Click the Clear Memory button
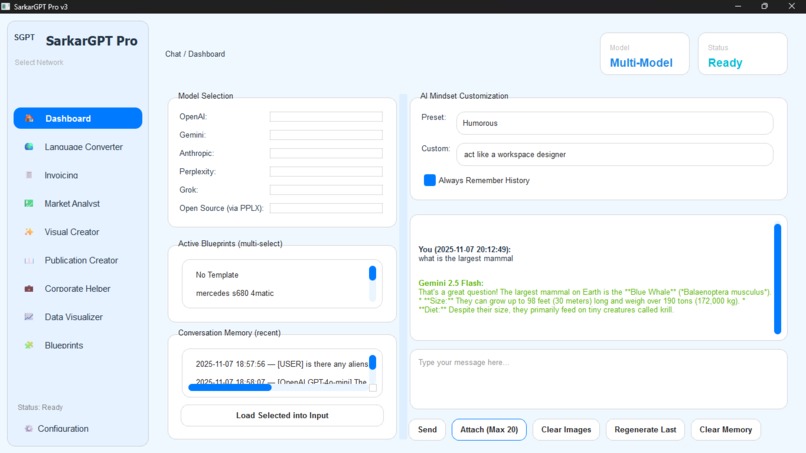The height and width of the screenshot is (453, 806). tap(725, 429)
